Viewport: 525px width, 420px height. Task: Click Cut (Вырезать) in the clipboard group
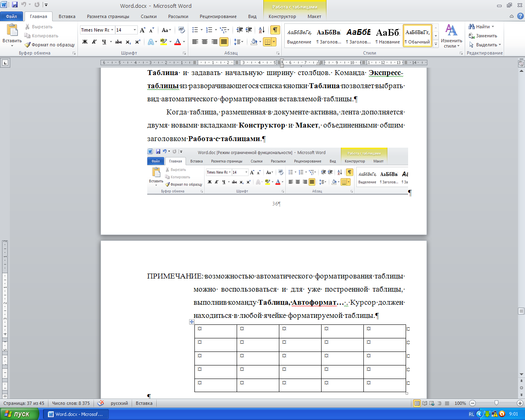(39, 27)
